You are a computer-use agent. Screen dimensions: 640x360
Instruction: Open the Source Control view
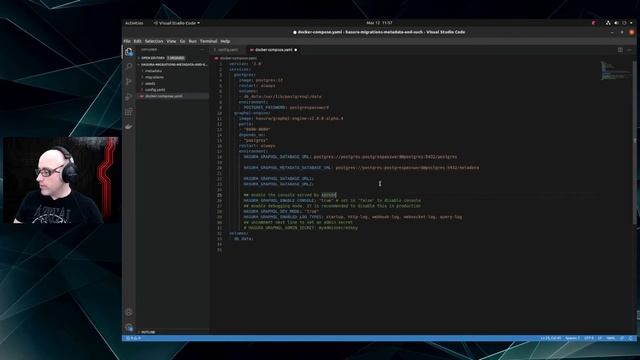click(x=129, y=81)
